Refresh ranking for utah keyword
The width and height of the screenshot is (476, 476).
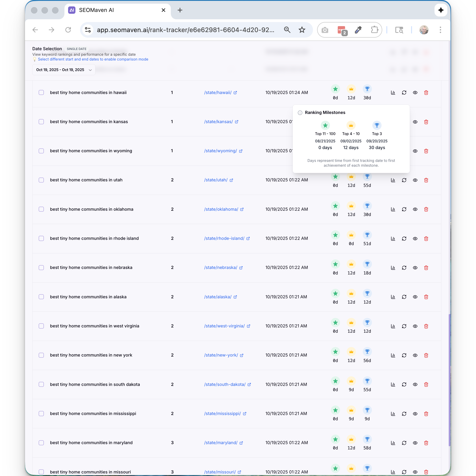[404, 180]
